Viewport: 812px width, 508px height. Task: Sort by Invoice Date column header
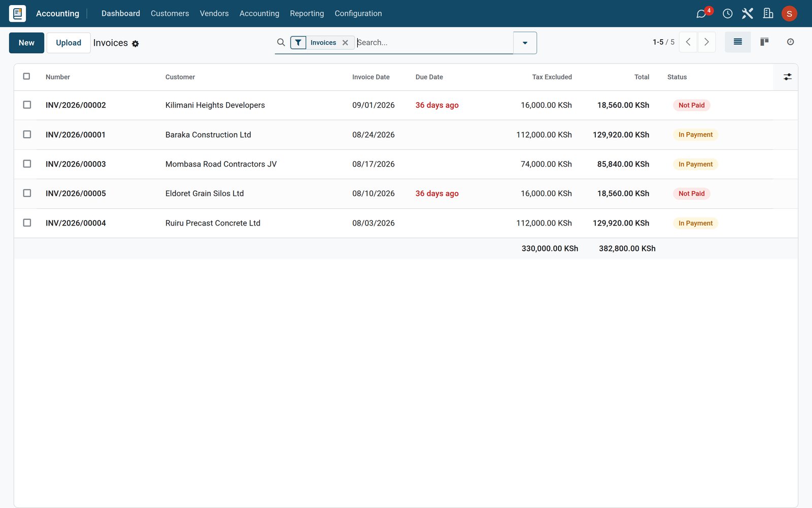point(371,77)
